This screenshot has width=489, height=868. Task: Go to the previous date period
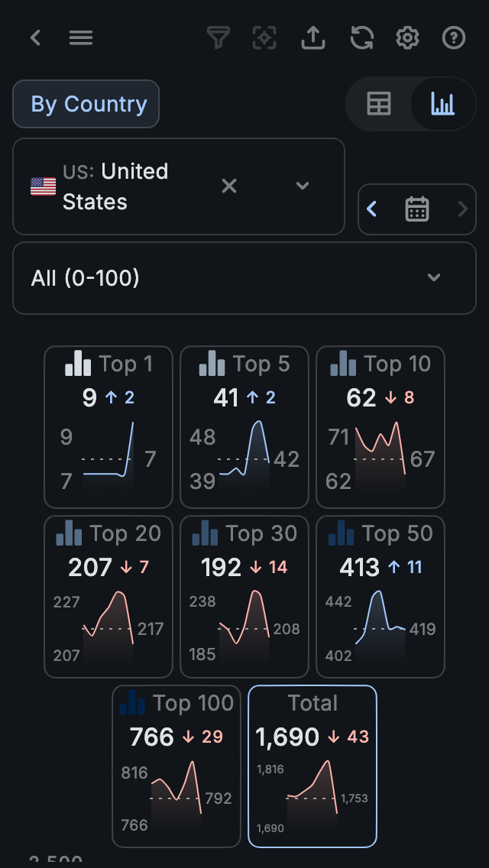pos(372,209)
